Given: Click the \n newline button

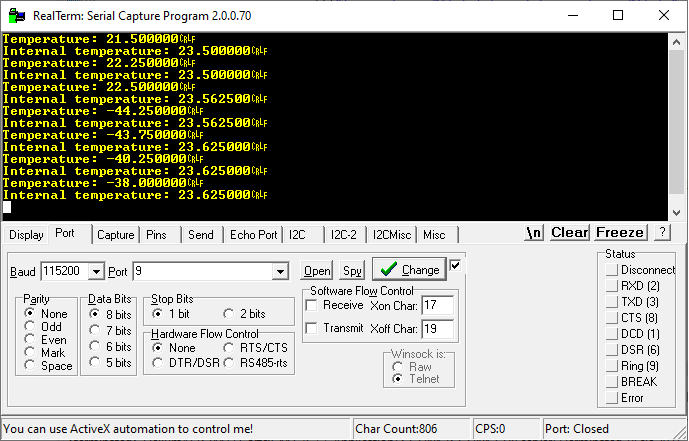Looking at the screenshot, I should coord(534,232).
